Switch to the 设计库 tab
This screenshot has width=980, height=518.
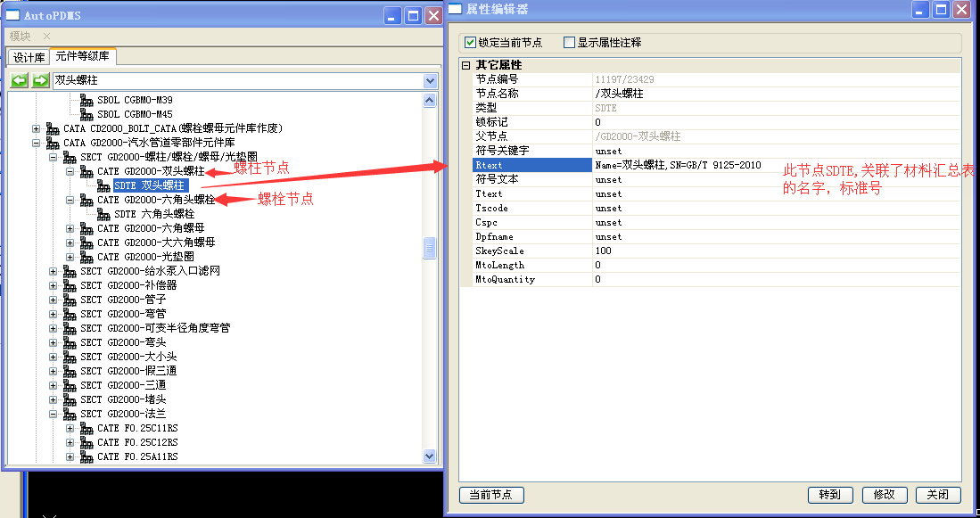pyautogui.click(x=29, y=57)
